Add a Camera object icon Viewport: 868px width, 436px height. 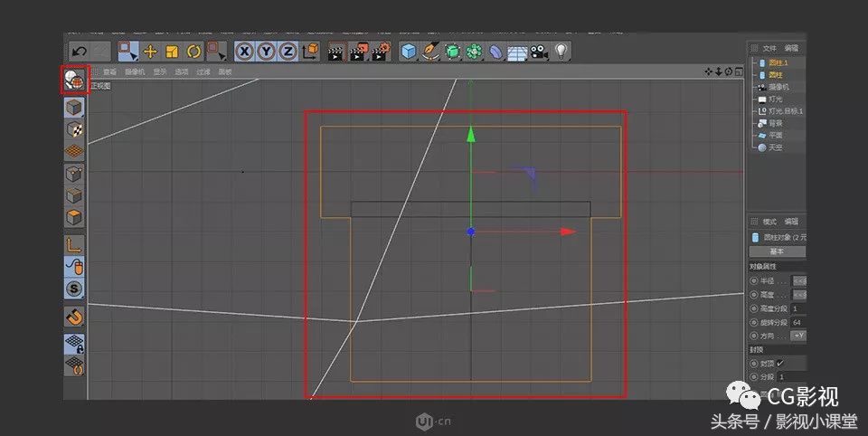point(539,52)
